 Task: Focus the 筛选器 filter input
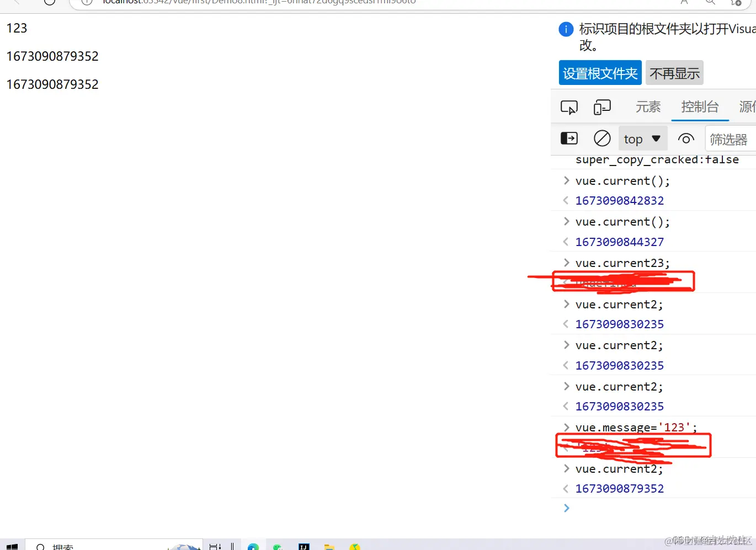pos(731,139)
